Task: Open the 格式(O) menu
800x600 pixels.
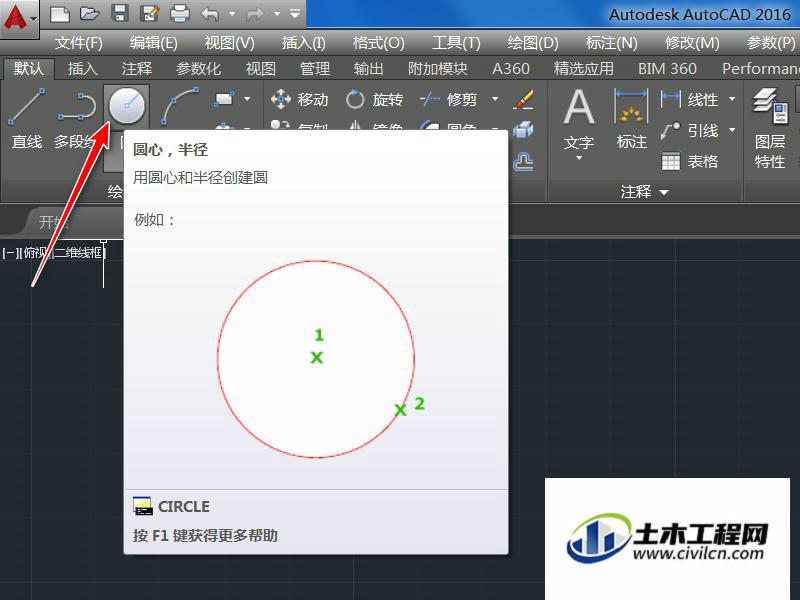Action: 379,43
